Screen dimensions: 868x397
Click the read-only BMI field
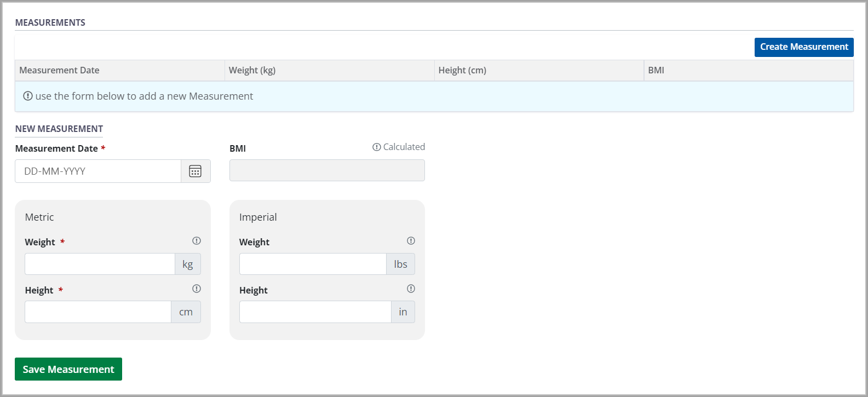click(x=327, y=170)
